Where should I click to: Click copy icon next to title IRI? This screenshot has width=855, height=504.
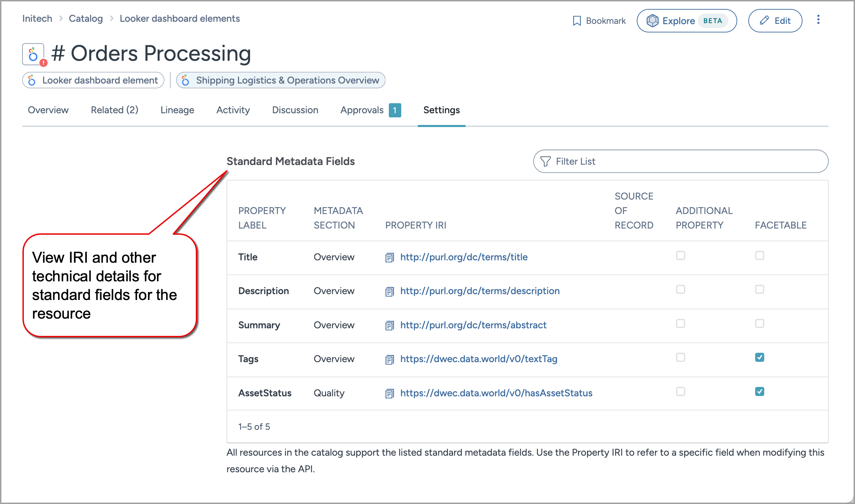pyautogui.click(x=390, y=258)
